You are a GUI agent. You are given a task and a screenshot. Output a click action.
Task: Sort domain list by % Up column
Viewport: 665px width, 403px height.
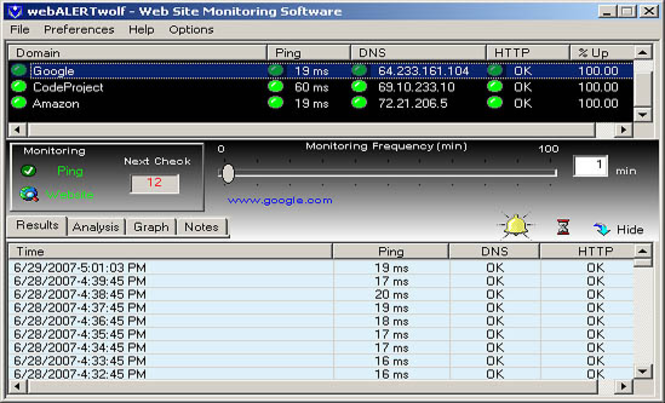coord(601,53)
